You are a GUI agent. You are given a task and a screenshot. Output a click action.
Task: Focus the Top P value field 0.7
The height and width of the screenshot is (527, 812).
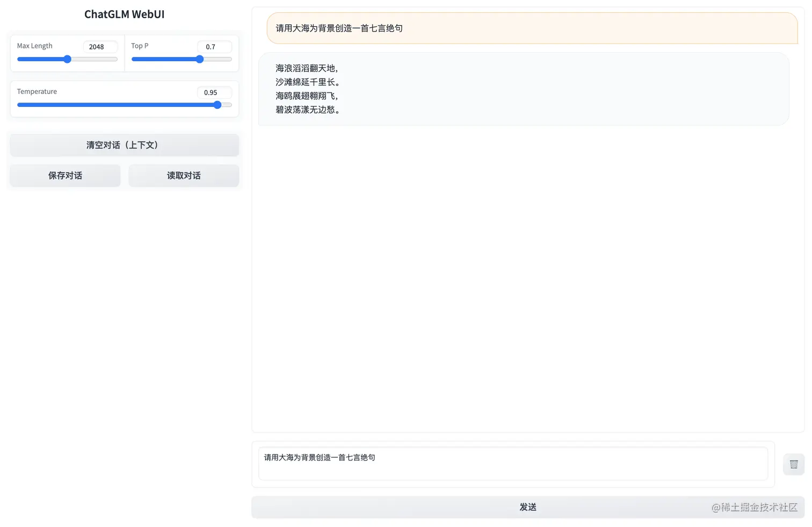tap(215, 47)
